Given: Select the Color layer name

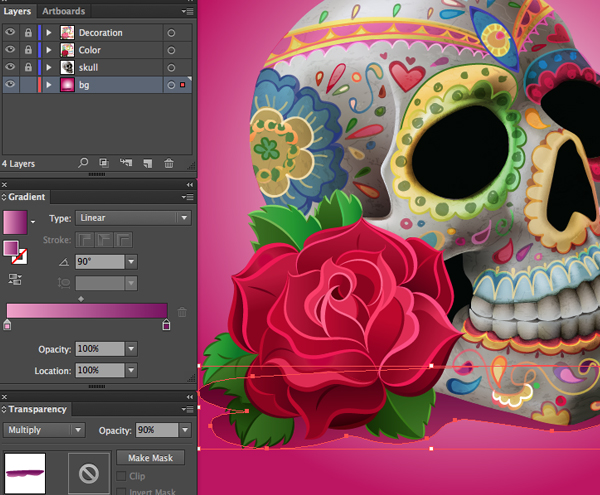Looking at the screenshot, I should click(90, 50).
